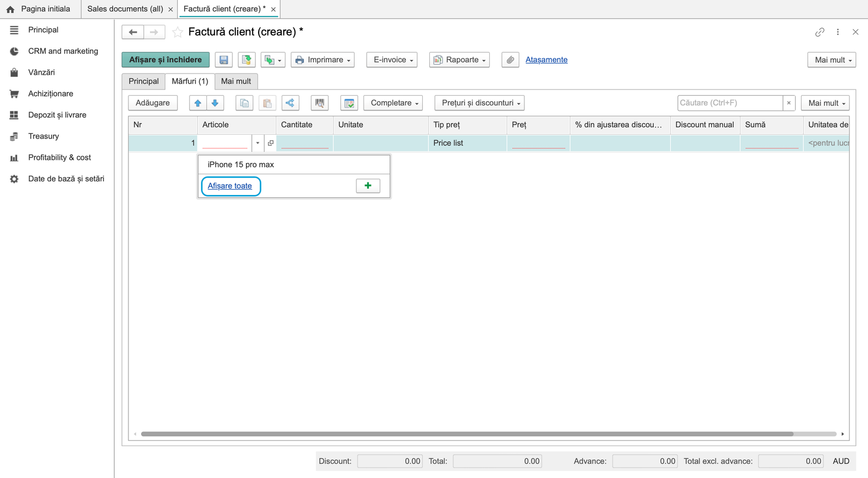
Task: Click the paste rows clipboard icon
Action: pos(267,103)
